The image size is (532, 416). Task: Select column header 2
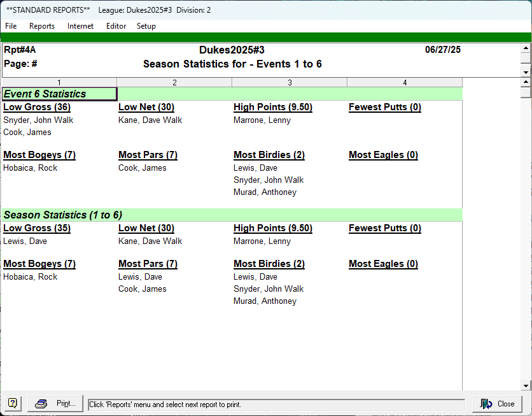click(x=174, y=82)
